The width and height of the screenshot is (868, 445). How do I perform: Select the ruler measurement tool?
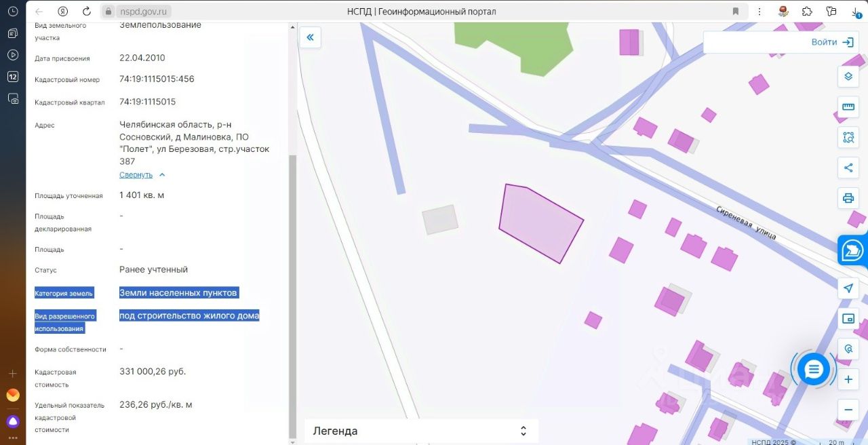[848, 107]
